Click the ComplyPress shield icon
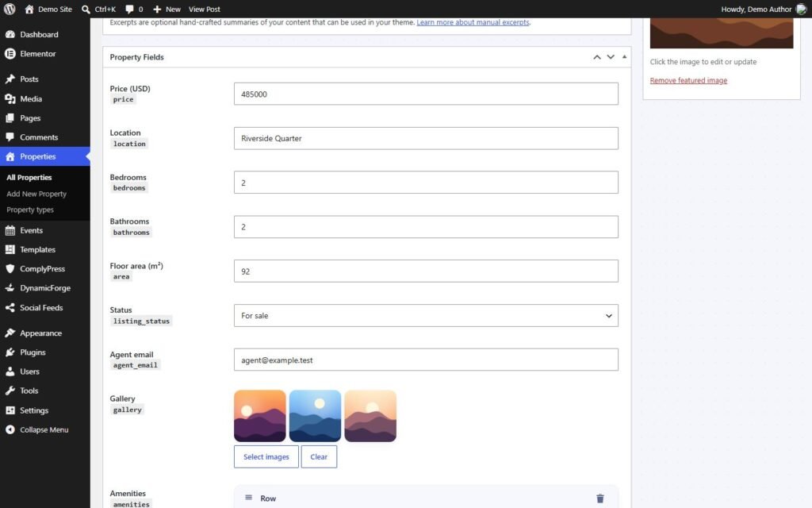812x508 pixels. (x=10, y=268)
